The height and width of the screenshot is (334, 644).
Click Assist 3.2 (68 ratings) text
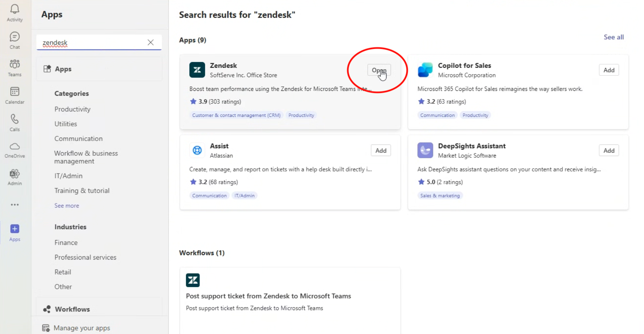218,182
